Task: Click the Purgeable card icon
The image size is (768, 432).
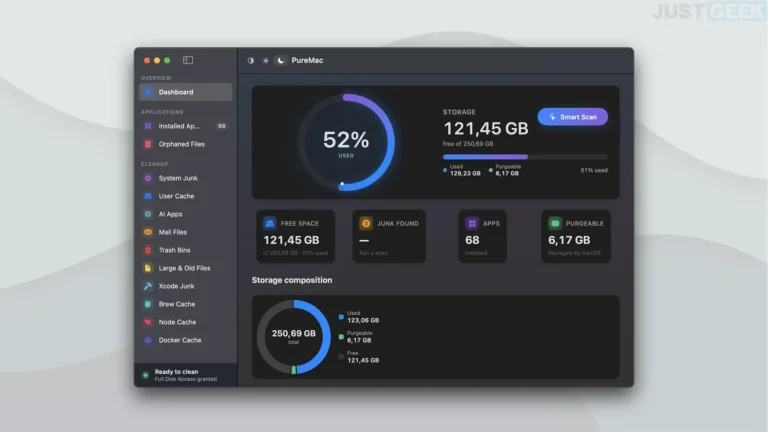Action: (x=555, y=223)
